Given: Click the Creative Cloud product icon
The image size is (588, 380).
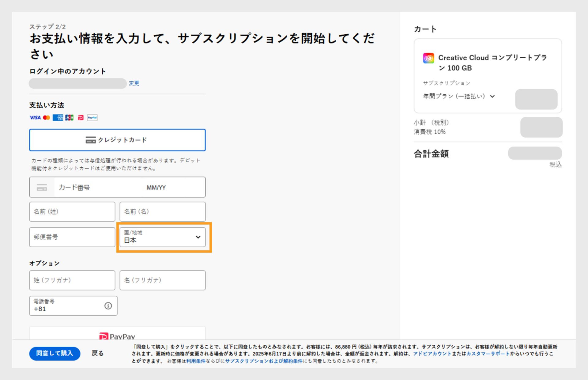Looking at the screenshot, I should click(428, 58).
